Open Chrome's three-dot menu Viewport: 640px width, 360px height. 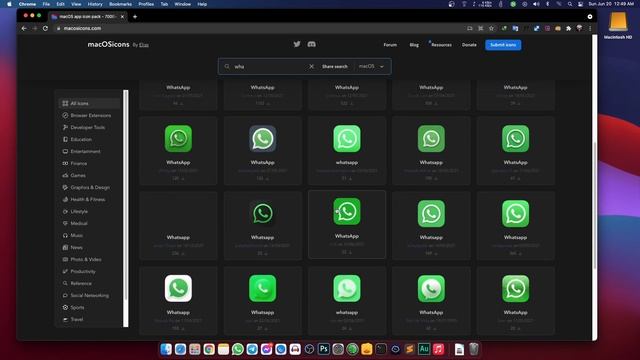[590, 28]
